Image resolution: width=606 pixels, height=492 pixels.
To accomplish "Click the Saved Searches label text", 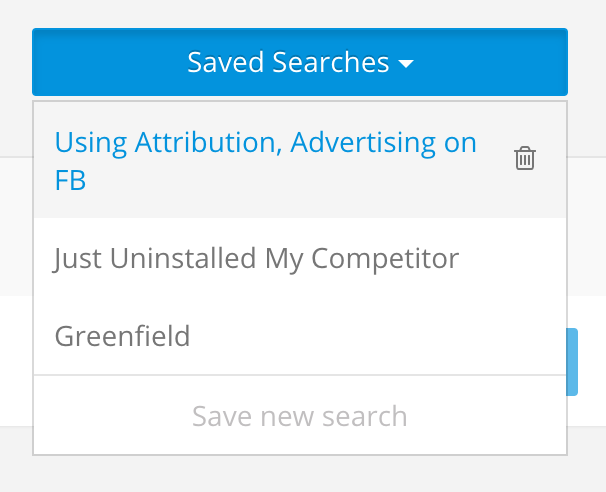I will coord(288,62).
